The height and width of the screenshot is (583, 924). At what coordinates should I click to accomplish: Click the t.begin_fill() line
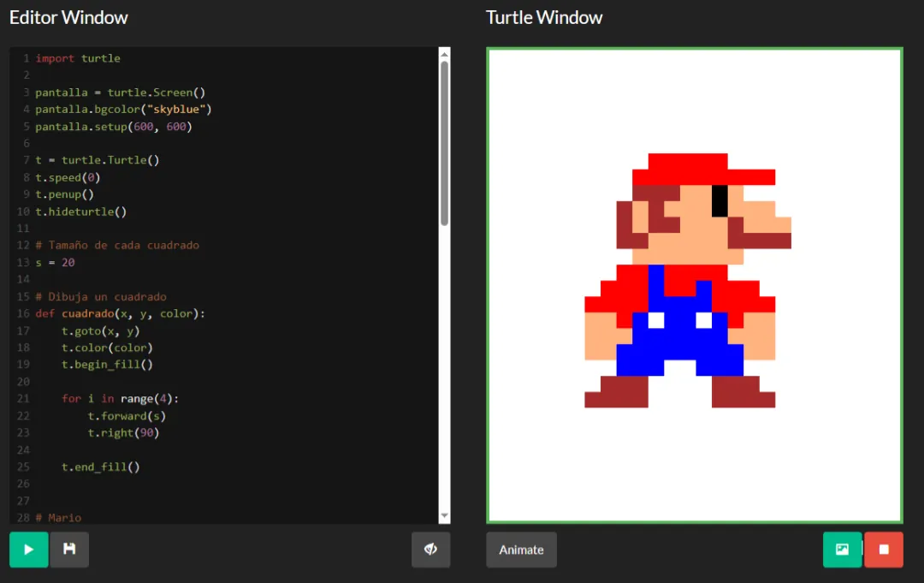(107, 365)
